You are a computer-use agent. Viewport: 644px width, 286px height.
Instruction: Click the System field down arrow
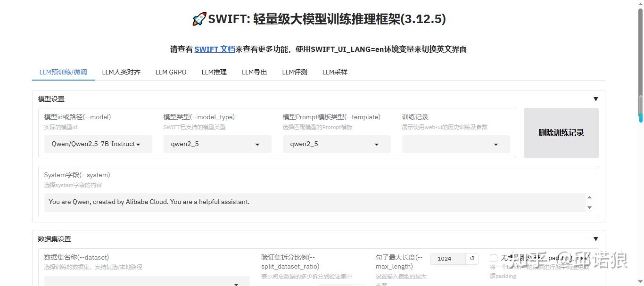[589, 207]
